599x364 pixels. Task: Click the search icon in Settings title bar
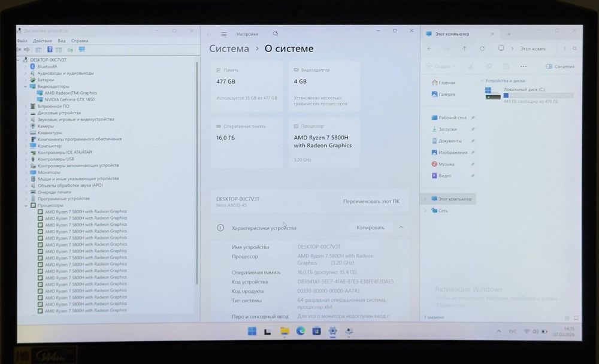tap(275, 34)
